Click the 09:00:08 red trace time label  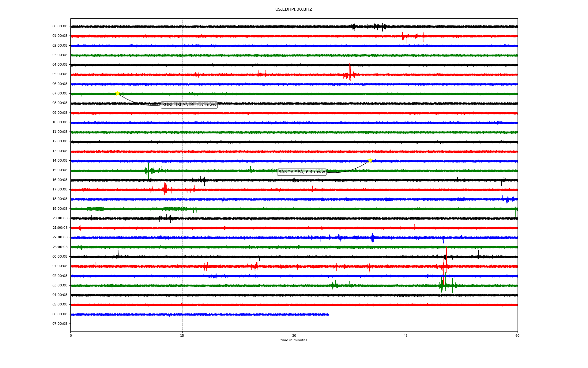tap(60, 113)
